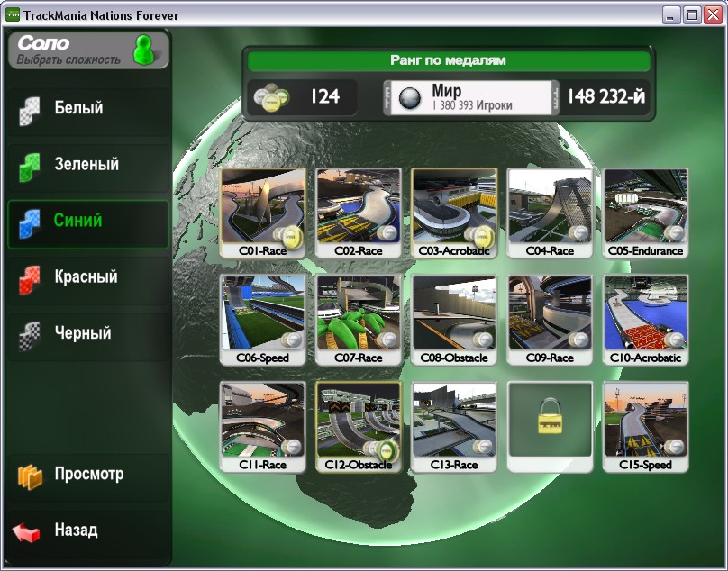The width and height of the screenshot is (728, 571).
Task: Click the folder icon next to Просмотр
Action: coord(30,476)
